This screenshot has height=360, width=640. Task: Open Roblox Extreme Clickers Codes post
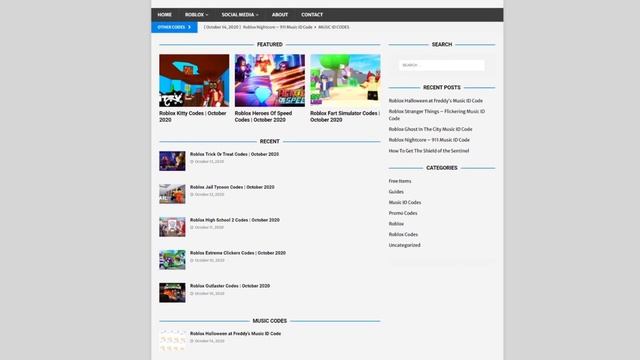pyautogui.click(x=238, y=253)
